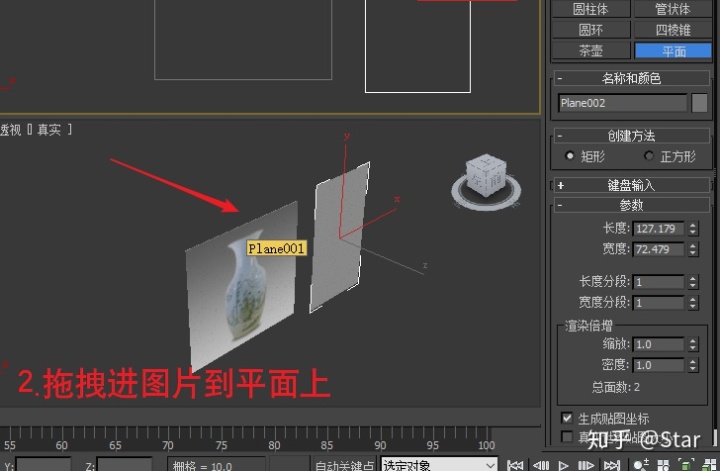Click the 长度 spinner arrows
The height and width of the screenshot is (471, 720).
pyautogui.click(x=693, y=228)
